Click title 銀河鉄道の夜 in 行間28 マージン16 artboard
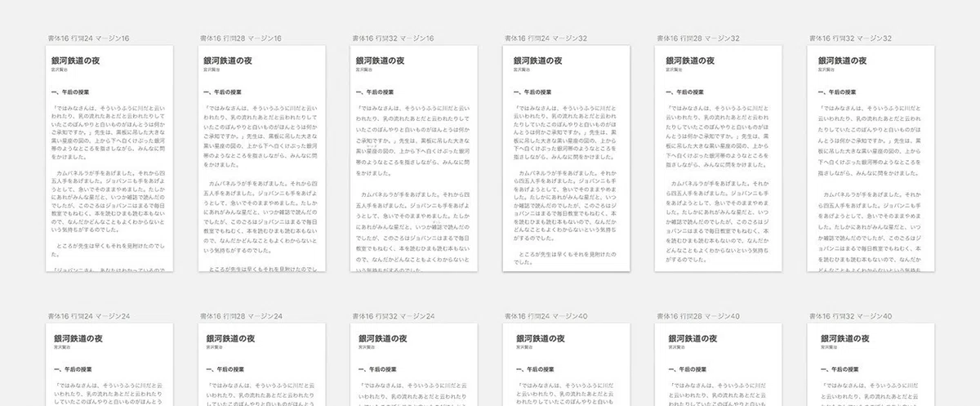Viewport: 980px width, 406px height. coord(228,60)
